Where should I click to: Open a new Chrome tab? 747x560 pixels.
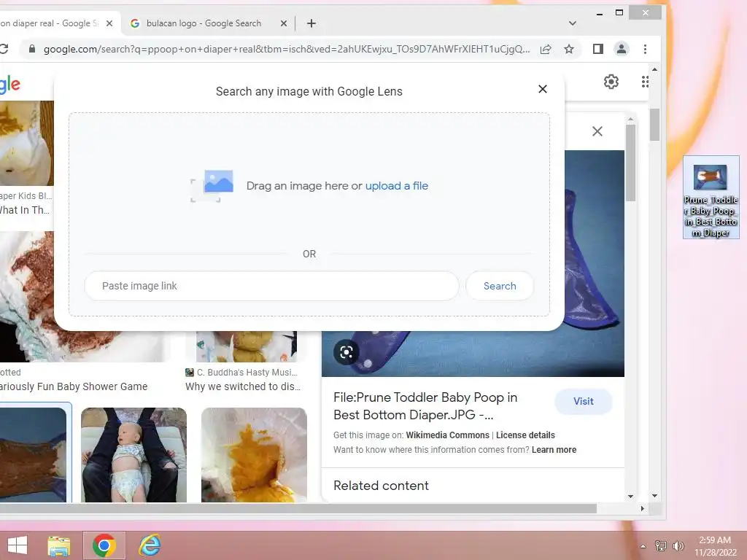point(311,23)
